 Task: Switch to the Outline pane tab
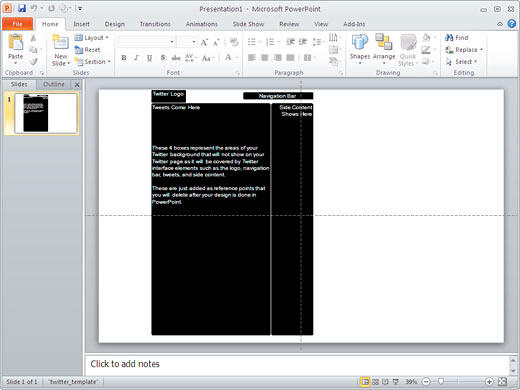click(54, 84)
